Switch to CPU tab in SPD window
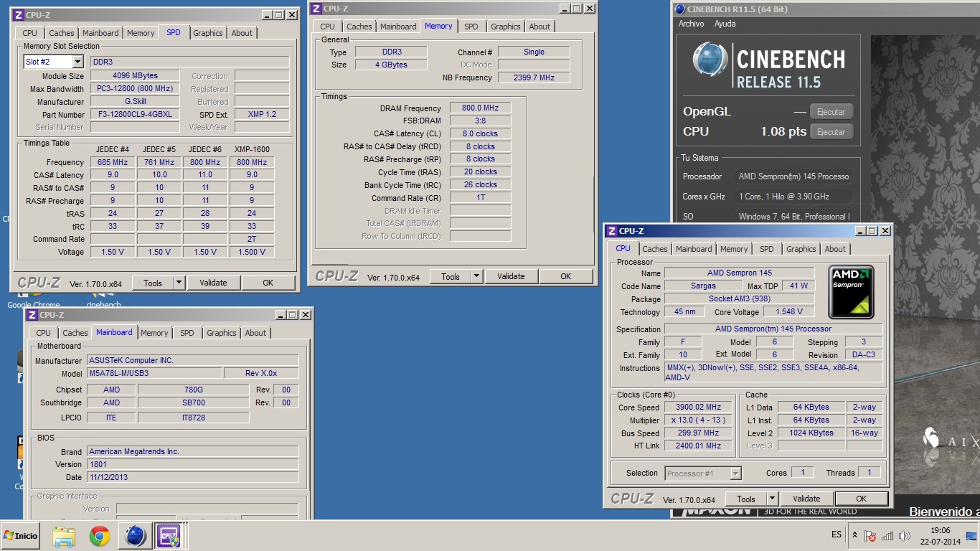Screen dimensions: 980x551 tap(29, 33)
